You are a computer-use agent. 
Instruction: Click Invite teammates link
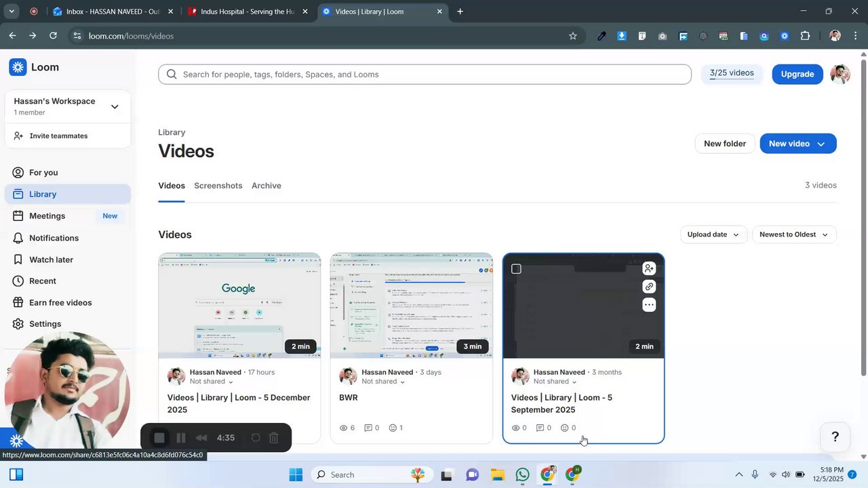tap(51, 136)
